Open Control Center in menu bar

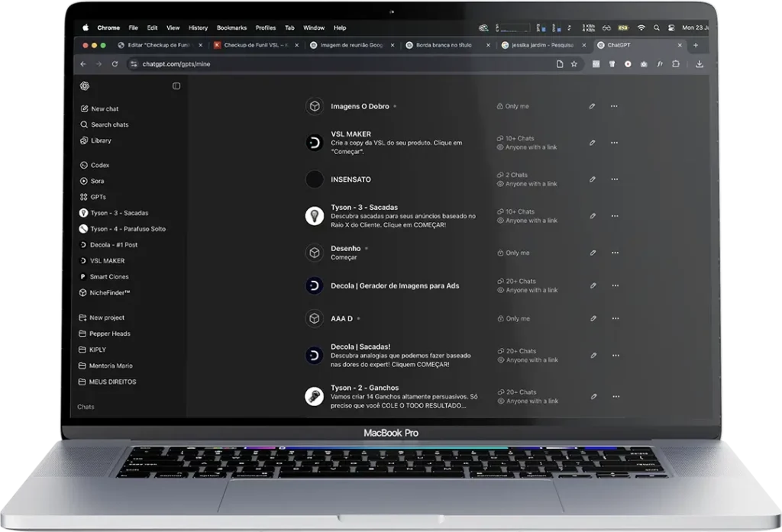pyautogui.click(x=671, y=28)
